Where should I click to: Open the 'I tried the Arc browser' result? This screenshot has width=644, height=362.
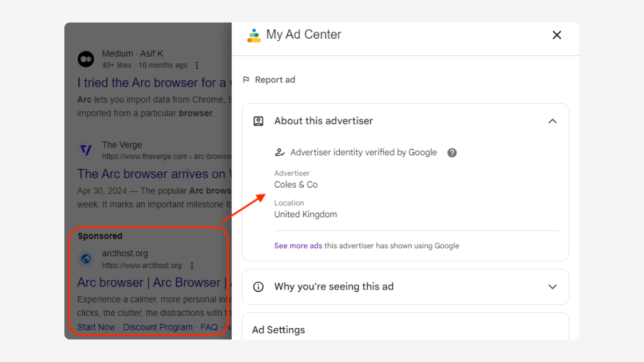(x=155, y=83)
